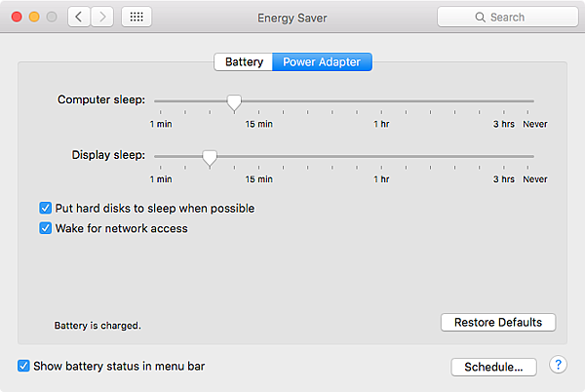Toggle Put hard disks to sleep checkbox
The image size is (585, 392).
(x=46, y=208)
